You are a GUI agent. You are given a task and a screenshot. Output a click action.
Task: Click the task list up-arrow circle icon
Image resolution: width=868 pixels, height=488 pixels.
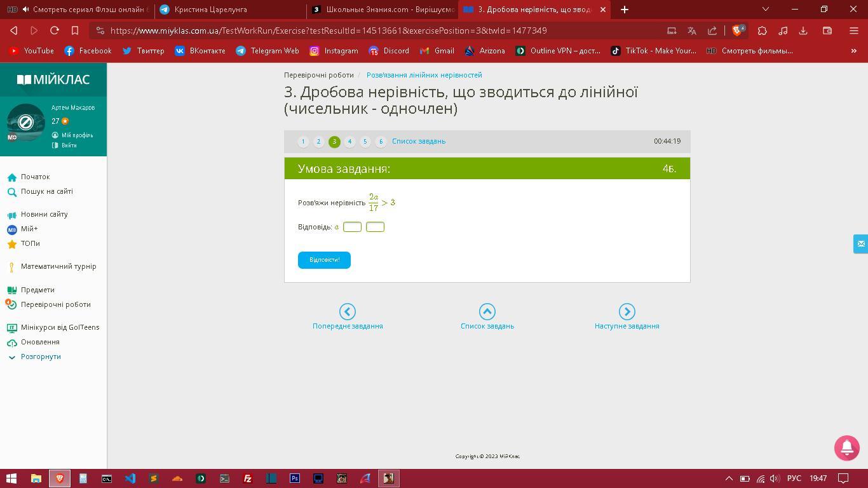(487, 311)
